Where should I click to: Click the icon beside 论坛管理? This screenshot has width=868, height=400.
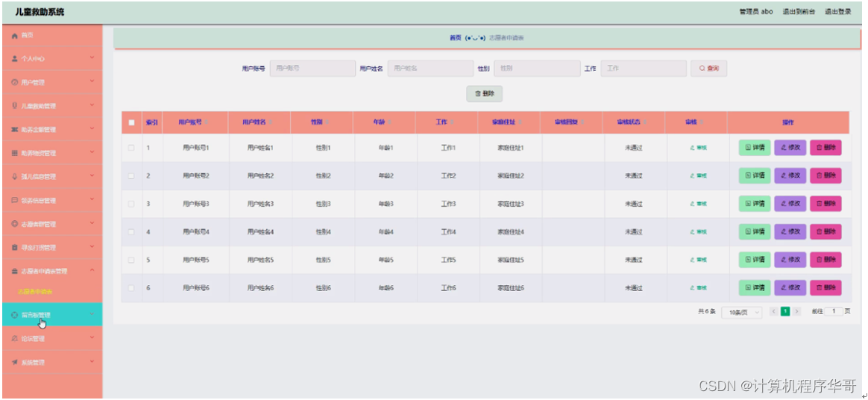point(15,339)
